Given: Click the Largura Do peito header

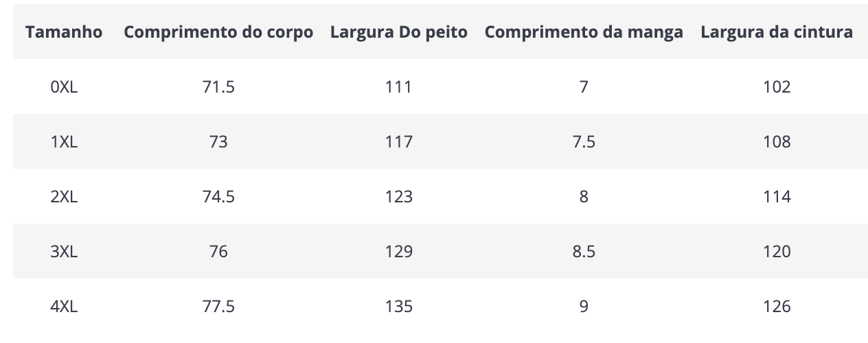Looking at the screenshot, I should click(x=399, y=32).
